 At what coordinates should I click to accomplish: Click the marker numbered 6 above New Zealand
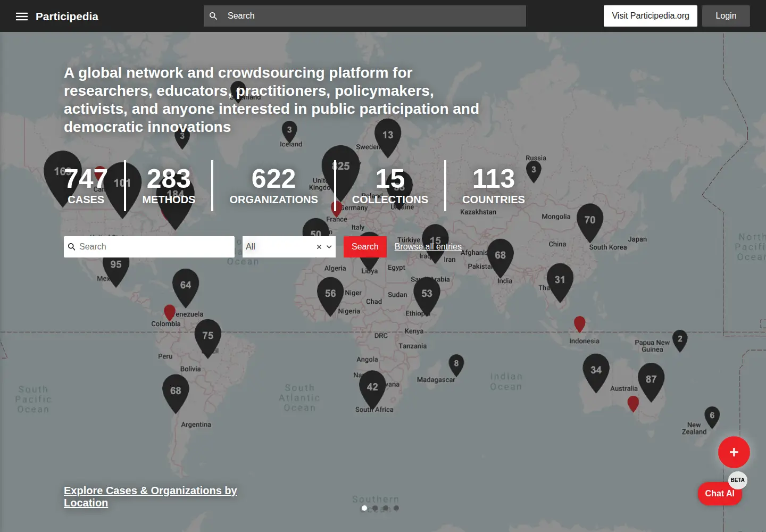click(712, 417)
